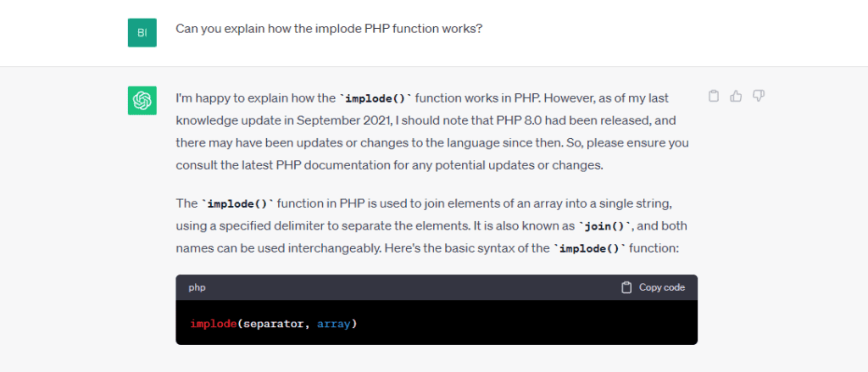The width and height of the screenshot is (868, 372).
Task: Click the clipboard icon in code header
Action: [x=626, y=287]
